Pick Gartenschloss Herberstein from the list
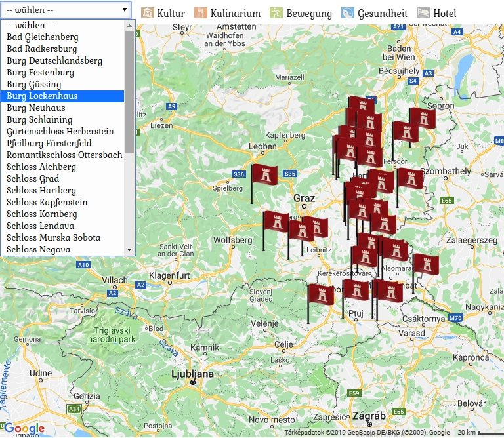 click(60, 132)
